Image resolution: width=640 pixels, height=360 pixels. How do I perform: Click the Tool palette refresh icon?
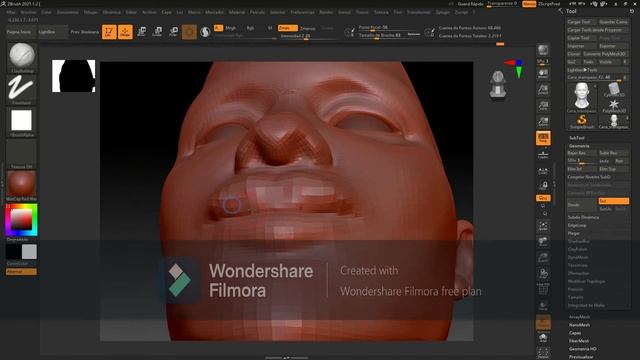tap(632, 11)
